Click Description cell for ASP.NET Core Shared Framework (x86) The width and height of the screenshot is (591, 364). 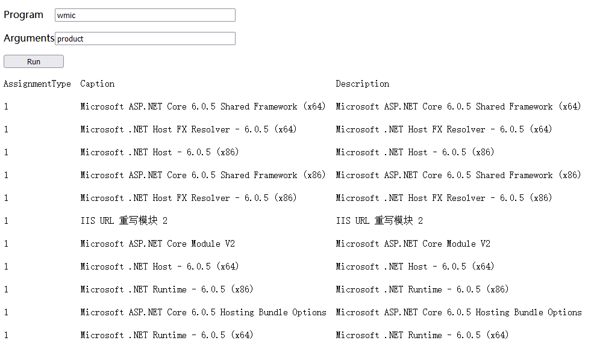pyautogui.click(x=458, y=175)
